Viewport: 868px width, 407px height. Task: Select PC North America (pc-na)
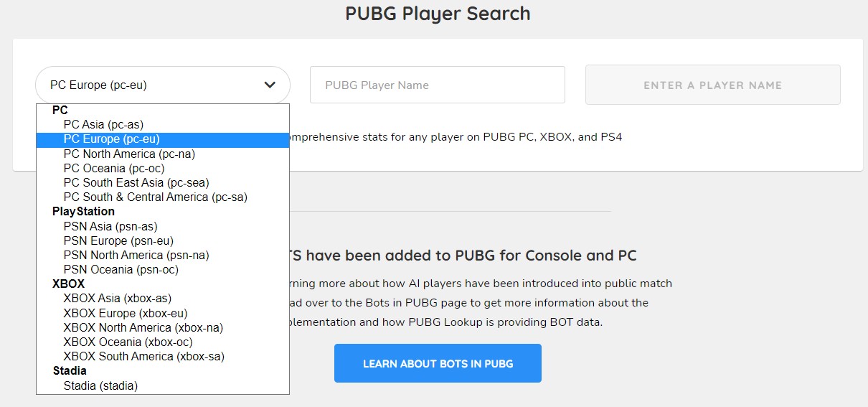point(129,154)
